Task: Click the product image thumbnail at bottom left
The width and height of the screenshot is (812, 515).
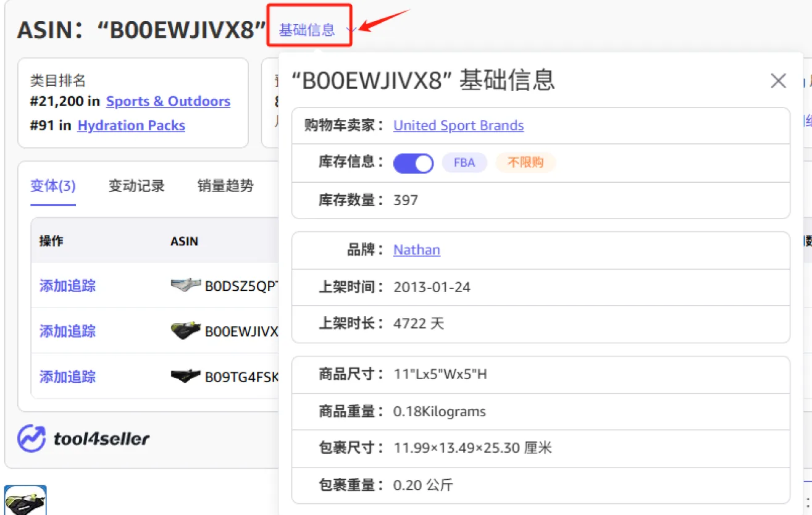Action: tap(26, 500)
